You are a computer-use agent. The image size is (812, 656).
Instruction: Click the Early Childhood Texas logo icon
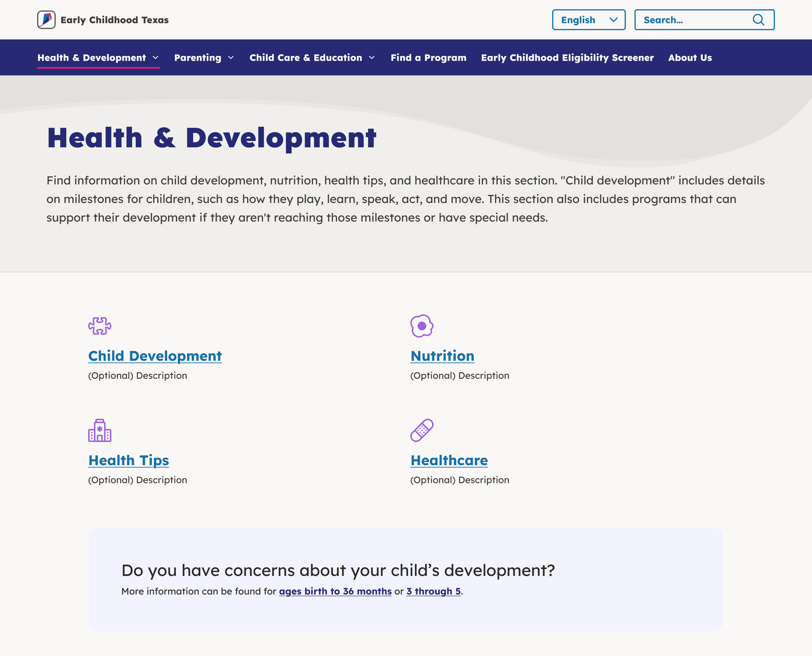click(46, 20)
